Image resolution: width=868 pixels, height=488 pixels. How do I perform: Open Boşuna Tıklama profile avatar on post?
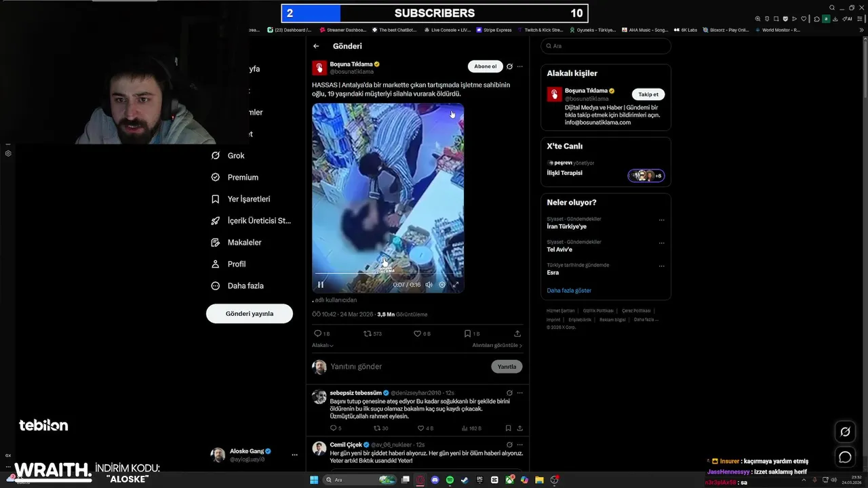point(319,68)
